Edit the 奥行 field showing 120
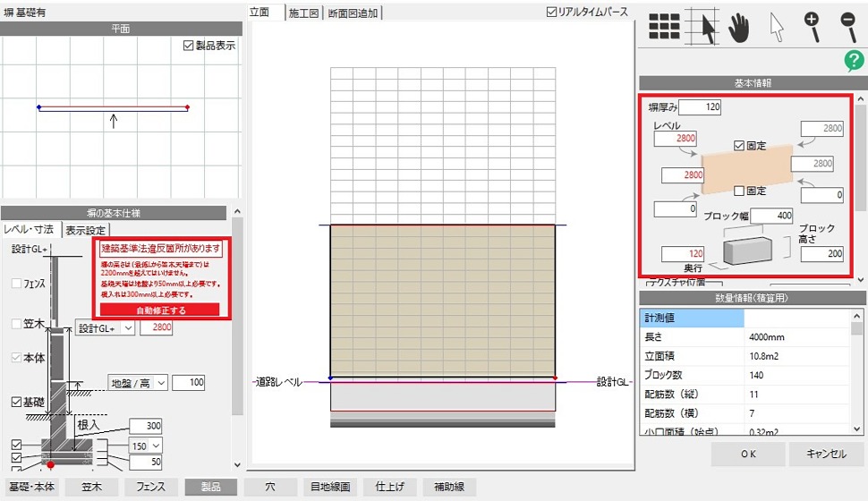 (683, 253)
